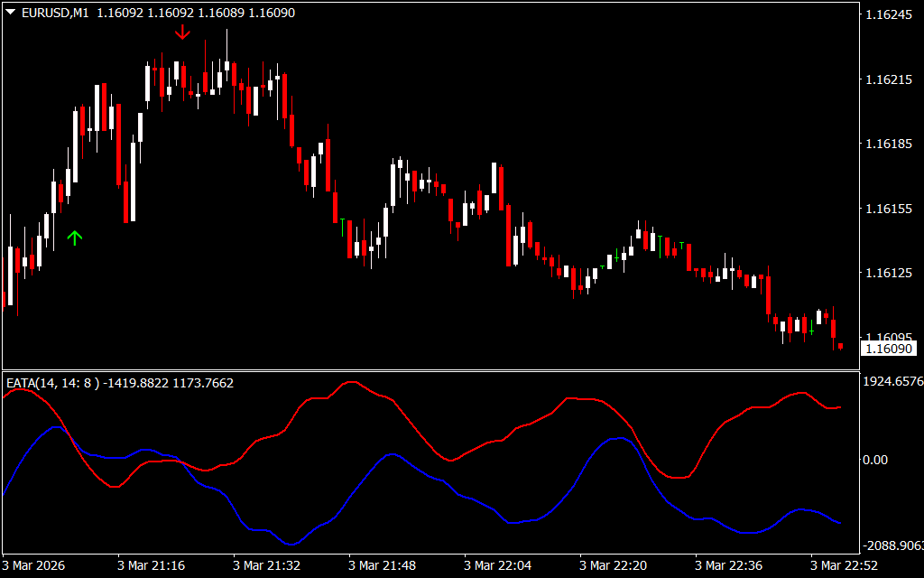Click the green up arrow buy signal
Image resolution: width=924 pixels, height=578 pixels.
75,238
